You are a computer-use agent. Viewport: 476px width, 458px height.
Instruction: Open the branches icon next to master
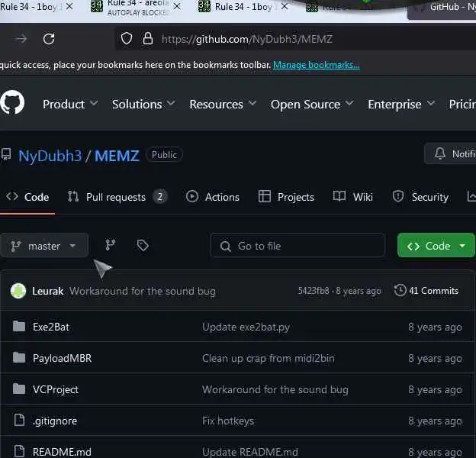click(x=110, y=245)
